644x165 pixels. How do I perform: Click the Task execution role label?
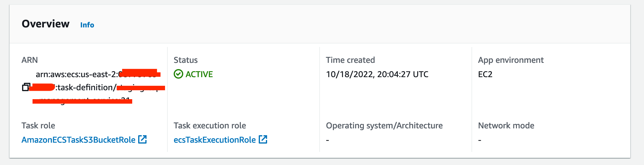tap(209, 126)
